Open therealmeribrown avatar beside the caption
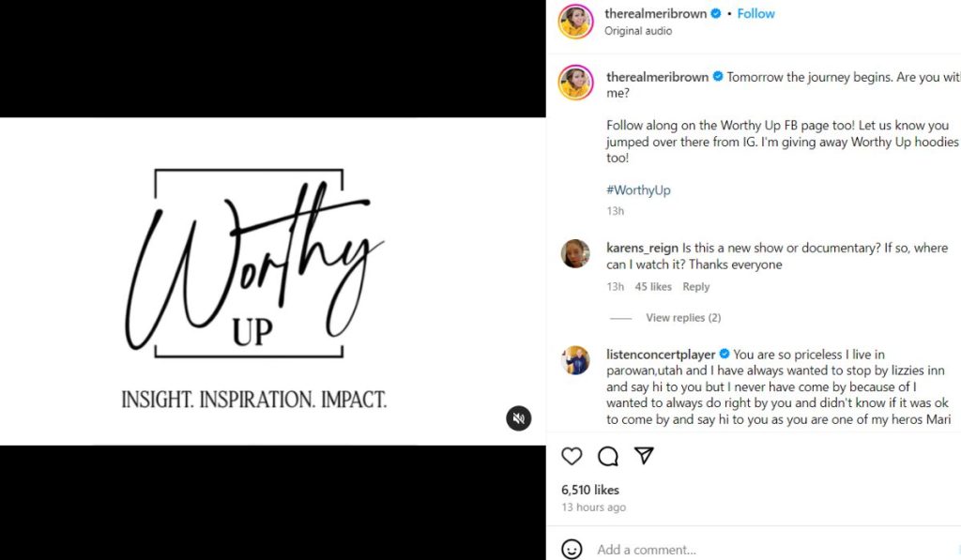 [575, 83]
